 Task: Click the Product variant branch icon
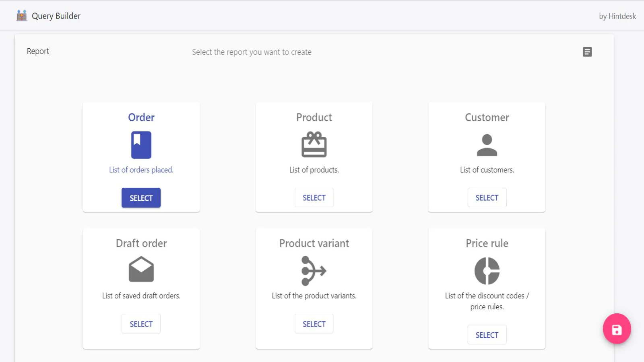tap(314, 270)
